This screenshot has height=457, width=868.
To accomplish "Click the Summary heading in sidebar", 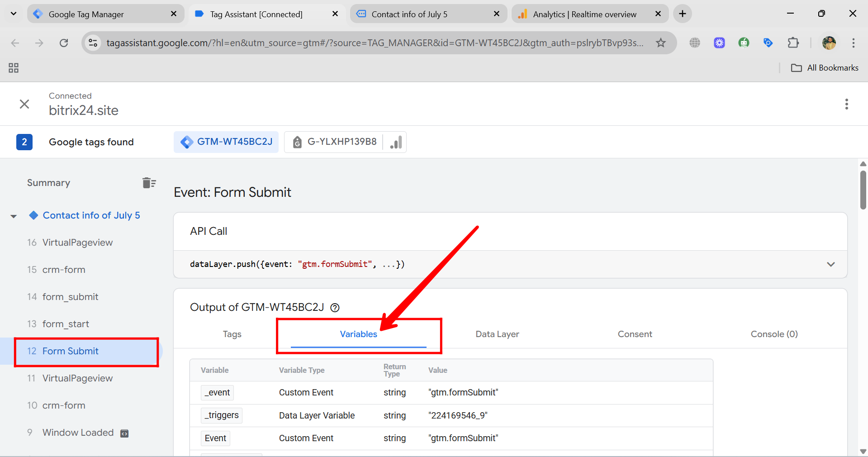I will pyautogui.click(x=48, y=183).
